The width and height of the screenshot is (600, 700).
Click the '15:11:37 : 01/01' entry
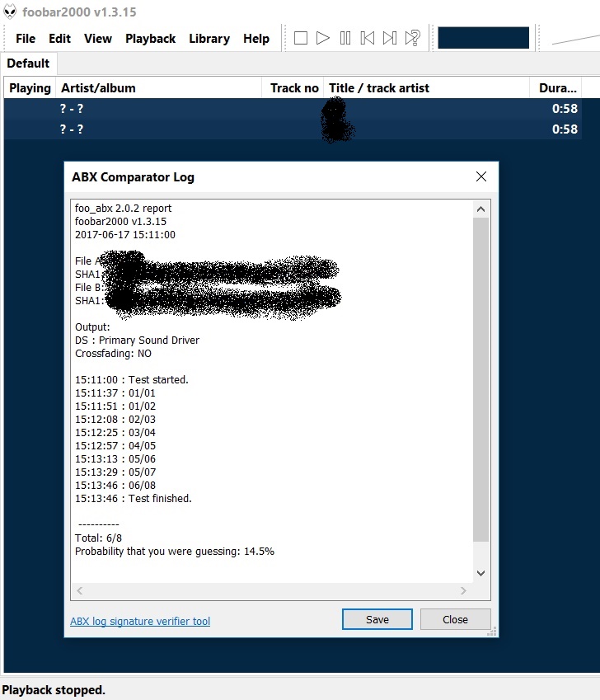click(115, 392)
